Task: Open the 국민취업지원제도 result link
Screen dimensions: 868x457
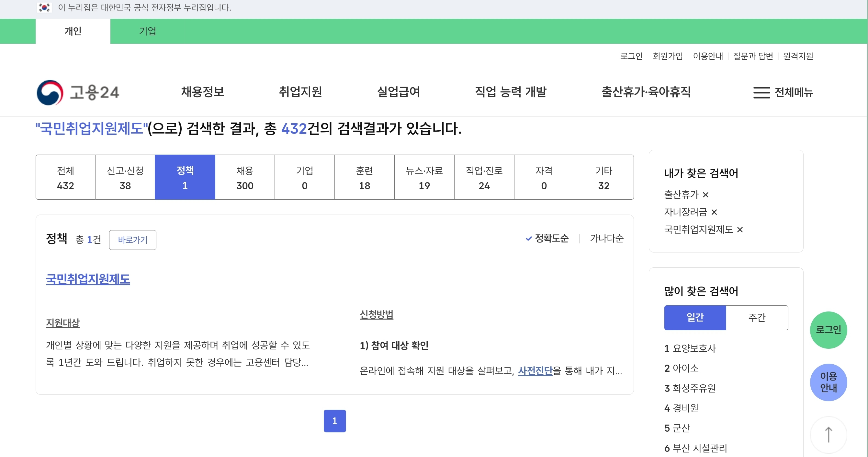Action: 88,279
